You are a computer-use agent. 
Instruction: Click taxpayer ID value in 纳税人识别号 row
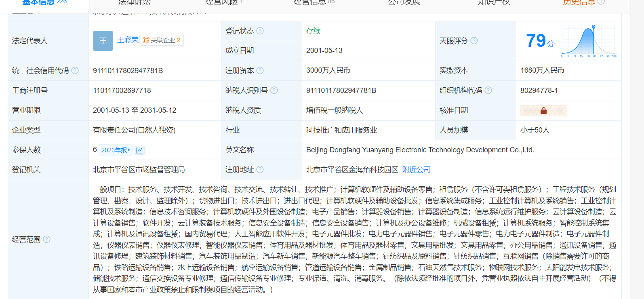[x=341, y=91]
